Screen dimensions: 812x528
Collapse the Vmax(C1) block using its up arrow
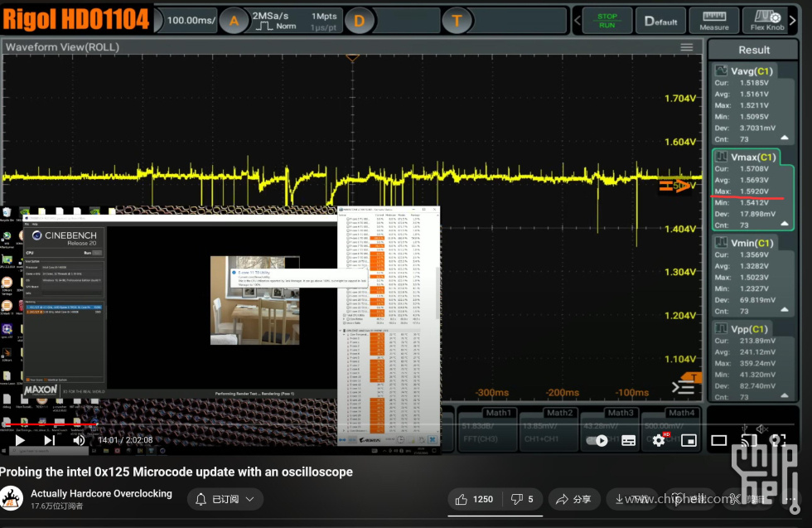point(785,224)
